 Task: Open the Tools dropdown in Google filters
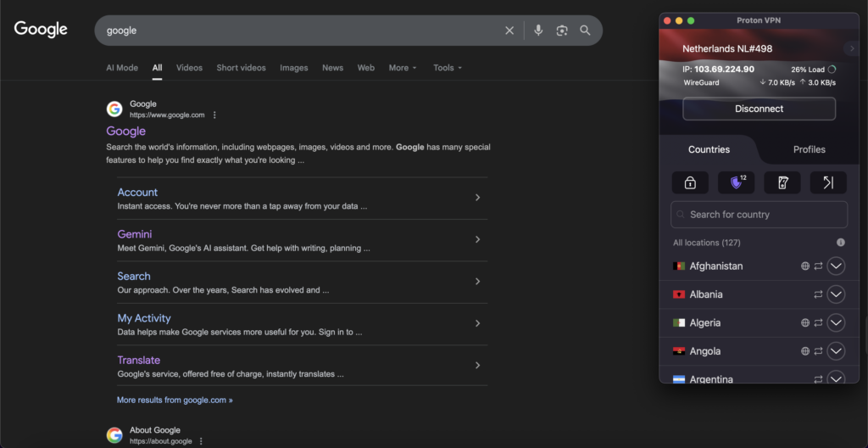[x=448, y=68]
